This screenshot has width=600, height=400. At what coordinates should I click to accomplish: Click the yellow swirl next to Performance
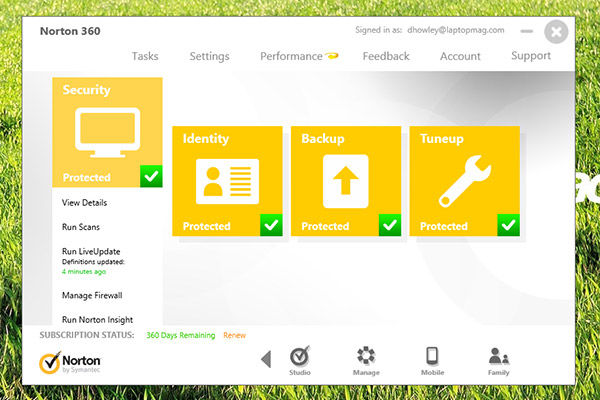click(x=332, y=56)
